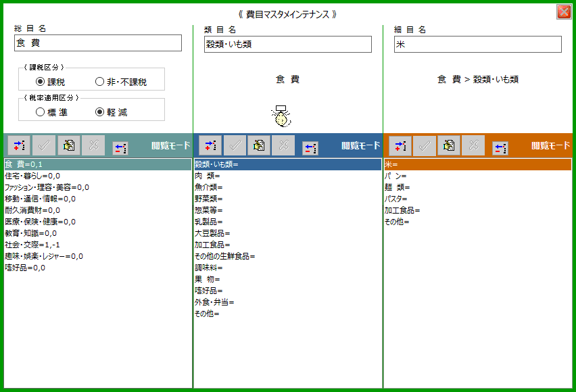Image resolution: width=576 pixels, height=392 pixels.
Task: Select 加工食品= in the 類目 list
Action: coord(288,245)
